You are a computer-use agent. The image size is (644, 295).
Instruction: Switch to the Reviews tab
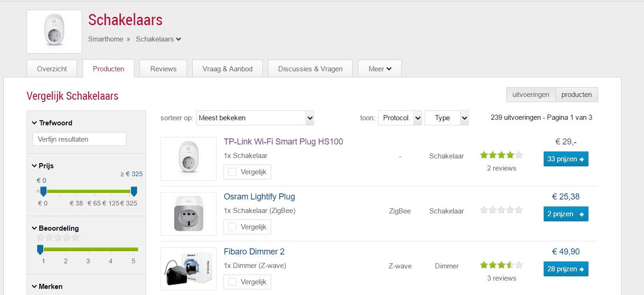pyautogui.click(x=163, y=69)
